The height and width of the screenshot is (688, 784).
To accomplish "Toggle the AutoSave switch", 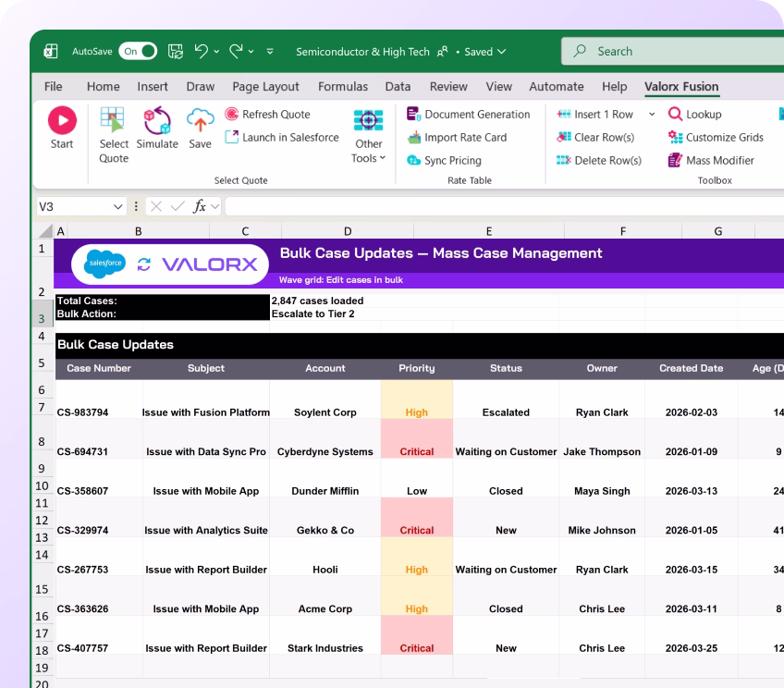I will (138, 52).
